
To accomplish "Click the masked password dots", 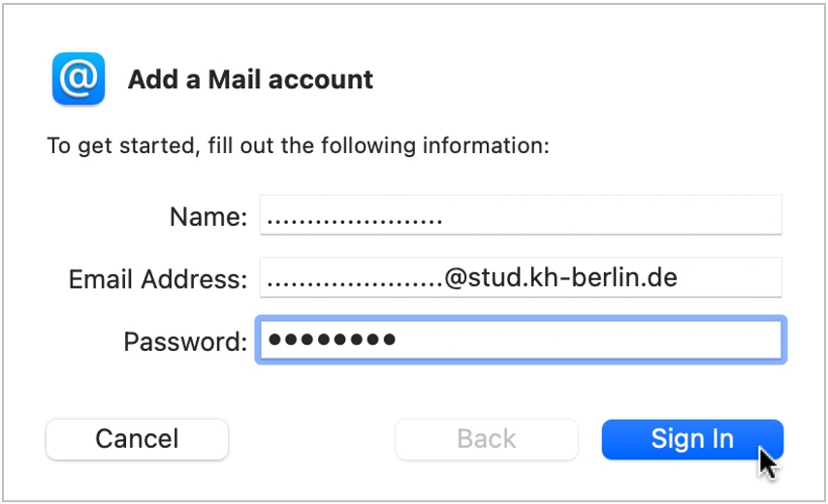I will click(332, 339).
